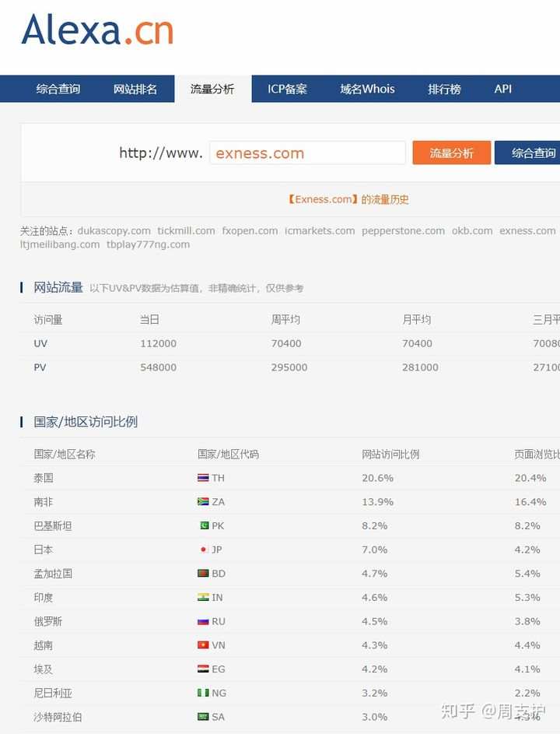560x734 pixels.
Task: Open the 综合查询 navigation tab
Action: coord(58,89)
